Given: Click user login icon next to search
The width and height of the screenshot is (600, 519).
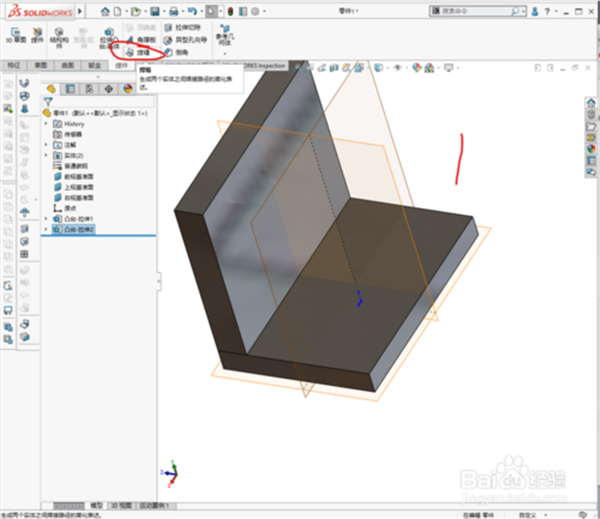Looking at the screenshot, I should pos(535,11).
